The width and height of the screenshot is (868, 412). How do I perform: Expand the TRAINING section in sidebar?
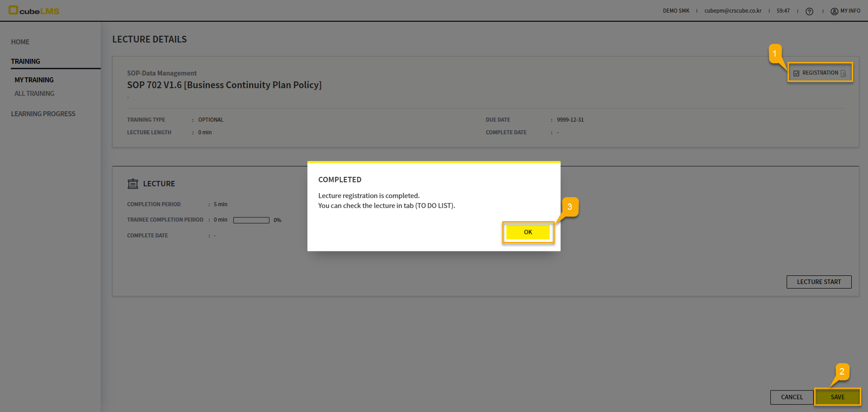pyautogui.click(x=26, y=62)
